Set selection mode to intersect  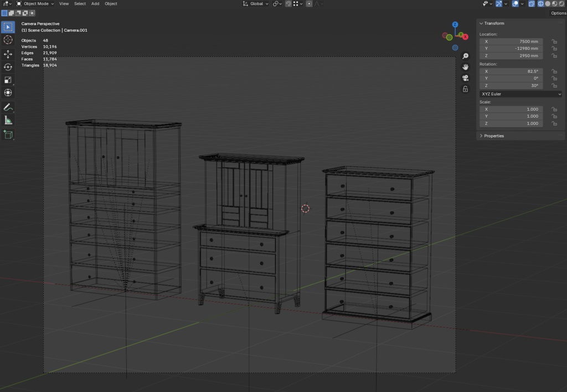point(32,13)
